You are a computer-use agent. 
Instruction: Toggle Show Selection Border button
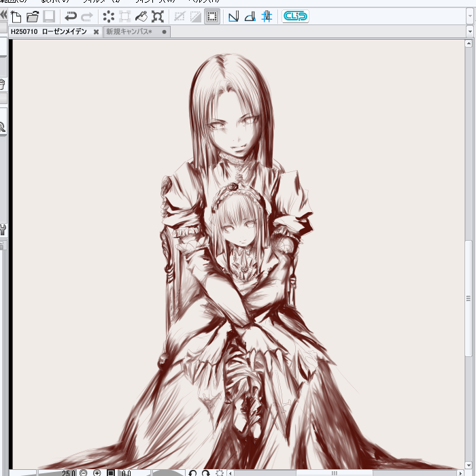click(x=212, y=16)
